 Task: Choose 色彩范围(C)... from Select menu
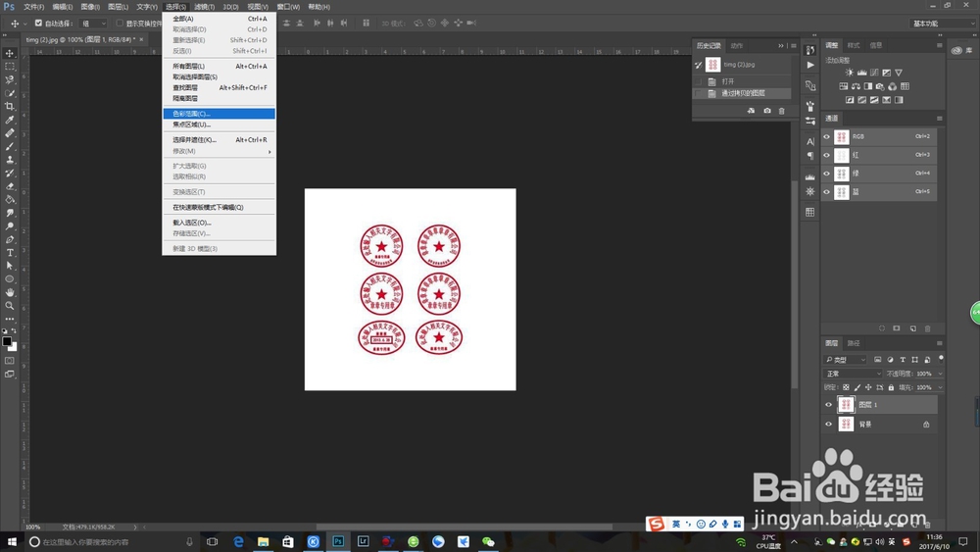[219, 114]
